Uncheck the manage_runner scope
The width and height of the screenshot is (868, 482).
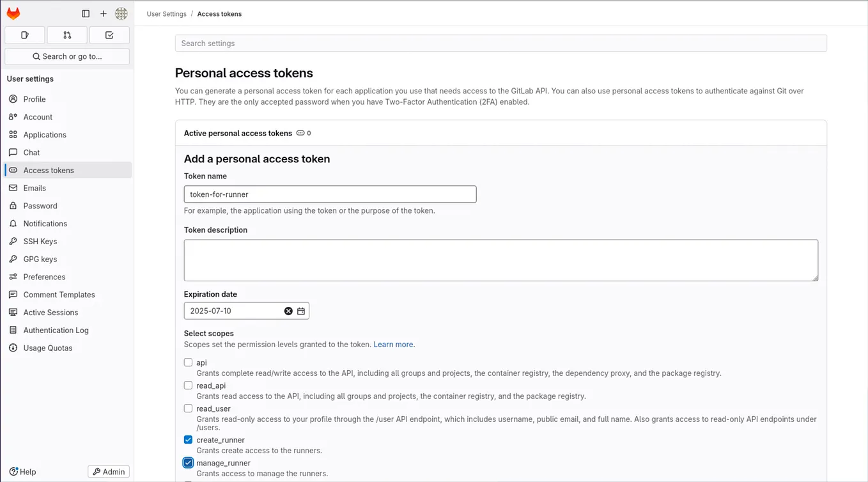click(188, 462)
